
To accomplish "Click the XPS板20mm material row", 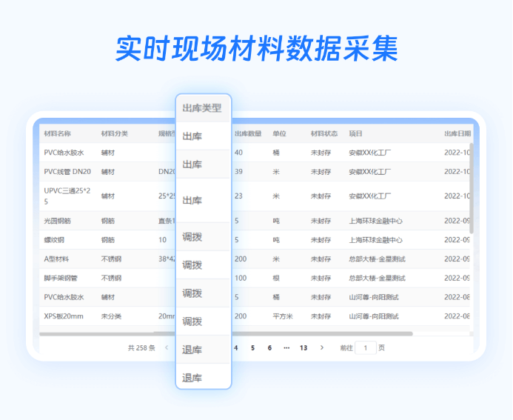I will pyautogui.click(x=64, y=316).
